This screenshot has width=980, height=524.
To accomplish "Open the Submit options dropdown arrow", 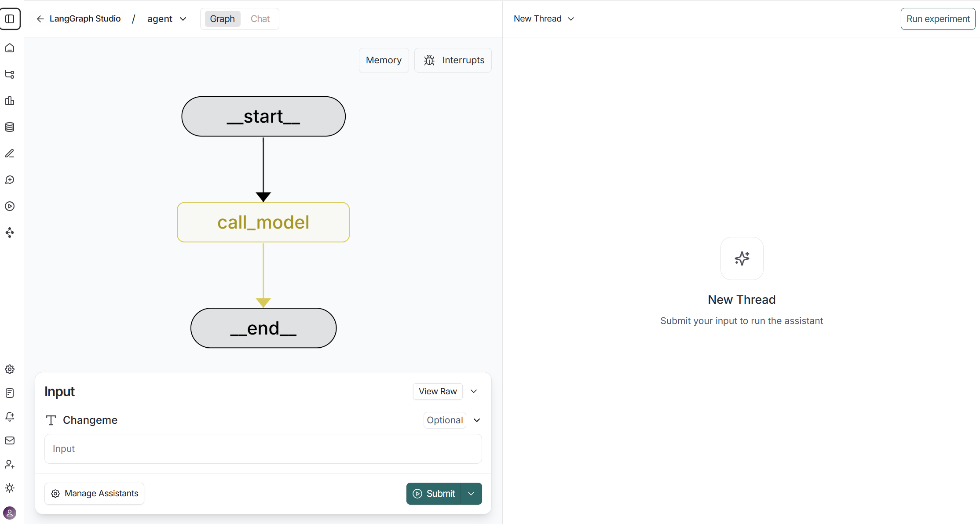I will coord(471,494).
